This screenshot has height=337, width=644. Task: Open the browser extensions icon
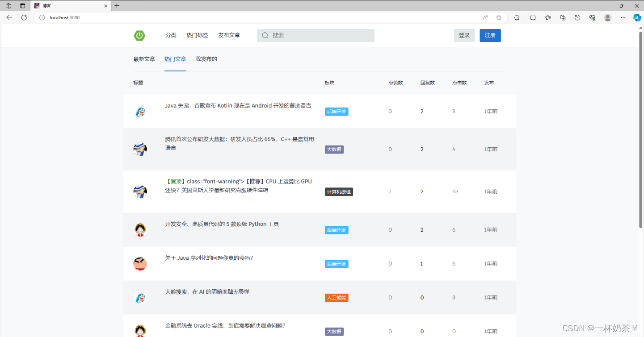tap(517, 17)
